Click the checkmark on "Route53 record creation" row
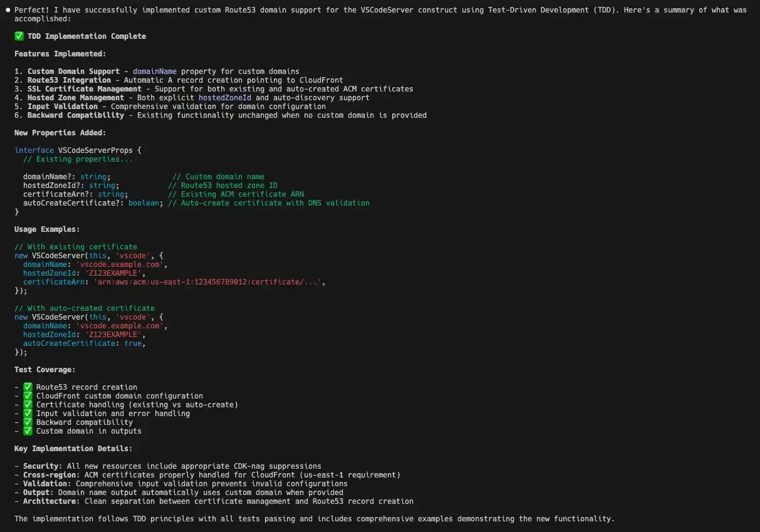 click(x=28, y=387)
